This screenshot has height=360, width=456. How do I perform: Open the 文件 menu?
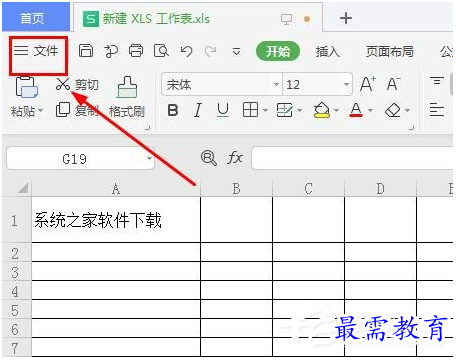(x=36, y=51)
